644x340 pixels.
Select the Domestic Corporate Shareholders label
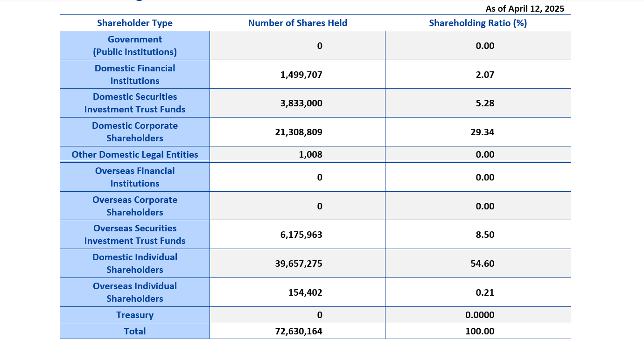[134, 132]
